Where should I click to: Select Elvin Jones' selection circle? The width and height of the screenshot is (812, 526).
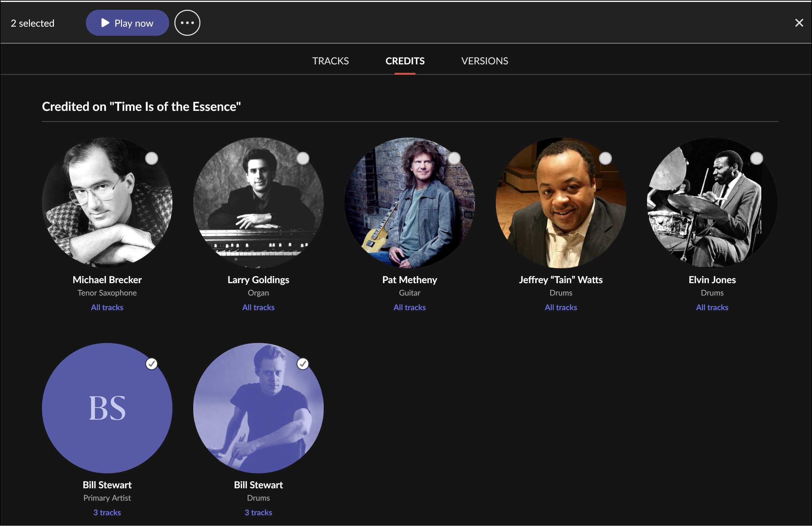pyautogui.click(x=756, y=159)
